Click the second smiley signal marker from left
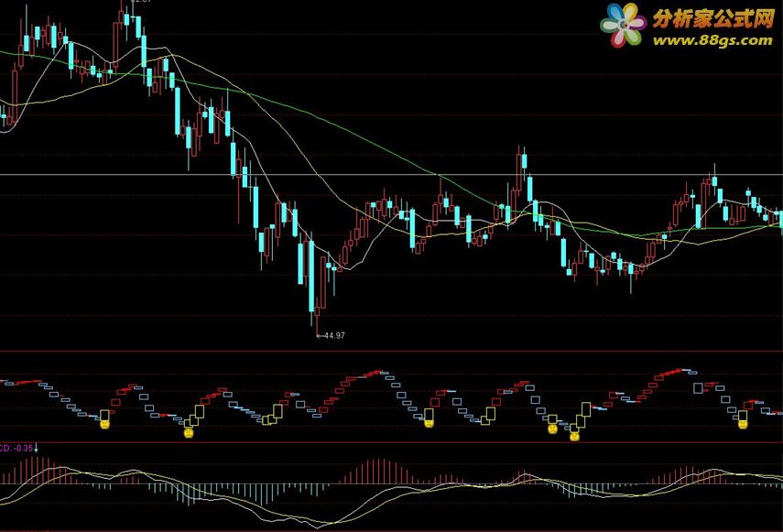Image resolution: width=783 pixels, height=532 pixels. click(x=189, y=433)
